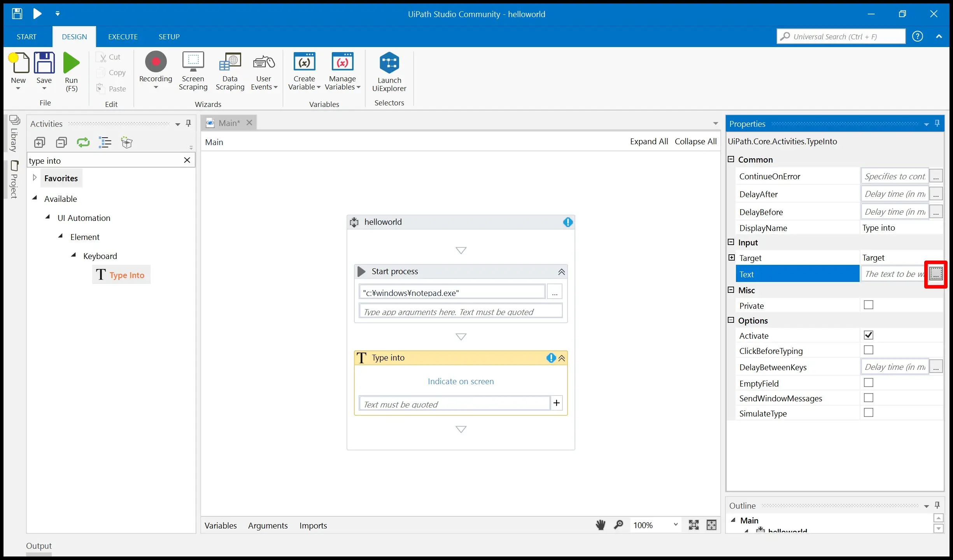Launch UiExplorer
Image resolution: width=953 pixels, height=560 pixels.
[389, 72]
